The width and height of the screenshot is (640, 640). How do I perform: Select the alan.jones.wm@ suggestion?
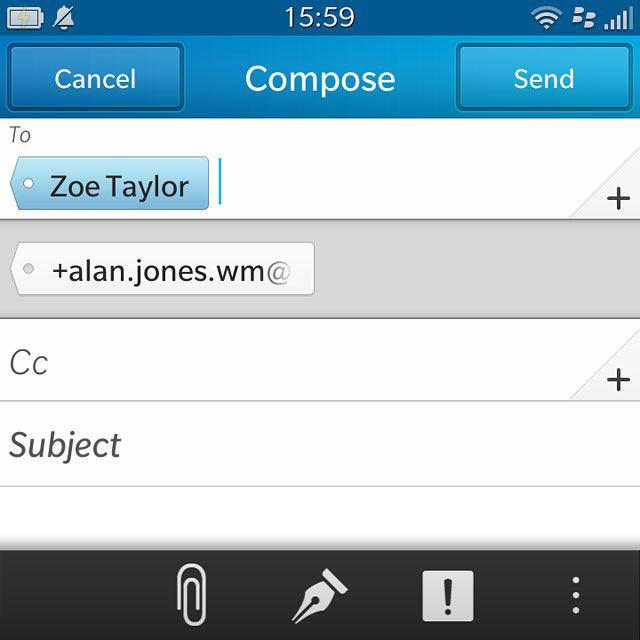pyautogui.click(x=162, y=269)
